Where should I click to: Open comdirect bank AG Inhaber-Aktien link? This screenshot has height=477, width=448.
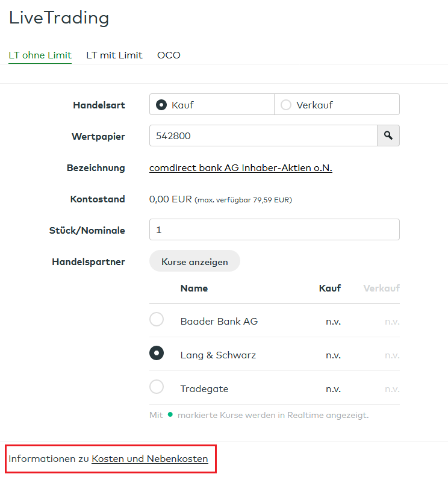[x=241, y=167]
